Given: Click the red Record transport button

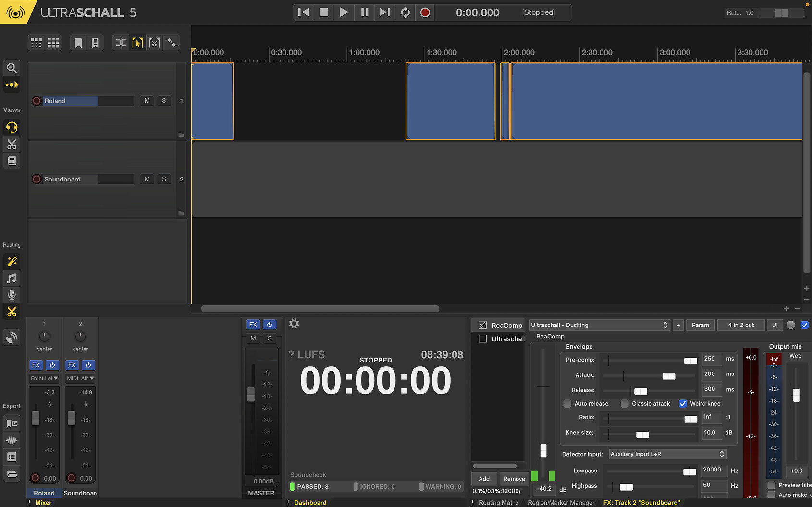Looking at the screenshot, I should coord(425,12).
